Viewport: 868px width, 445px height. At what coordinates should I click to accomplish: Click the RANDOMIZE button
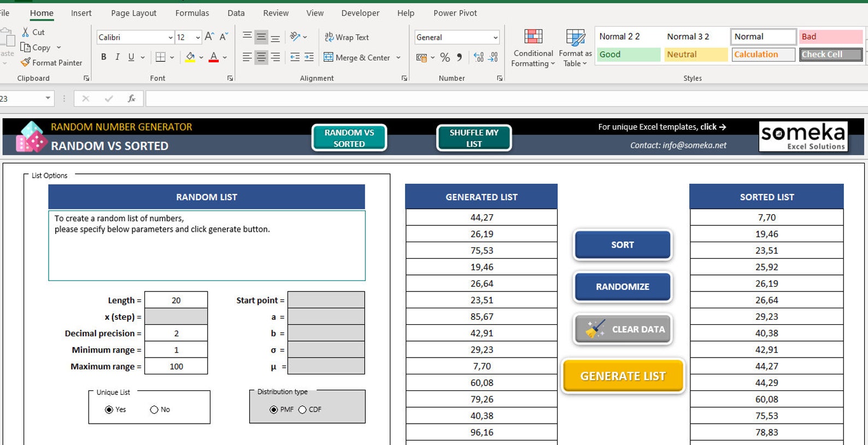623,286
